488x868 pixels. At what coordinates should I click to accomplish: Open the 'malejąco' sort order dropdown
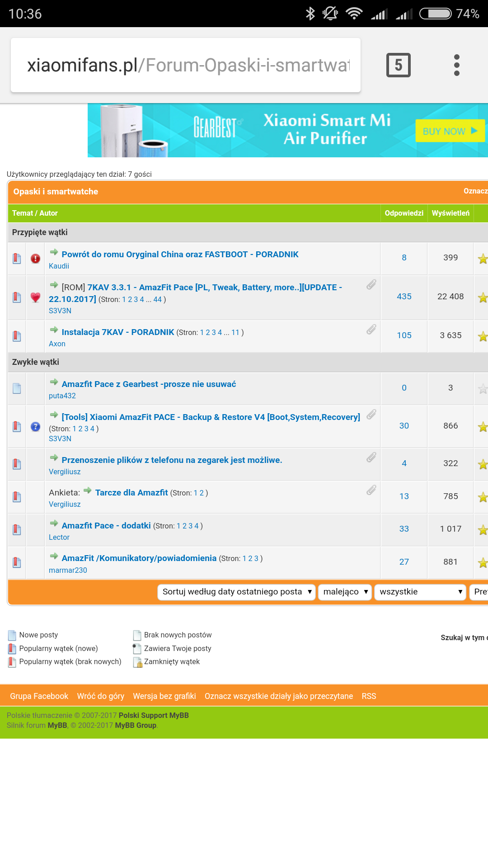coord(345,592)
